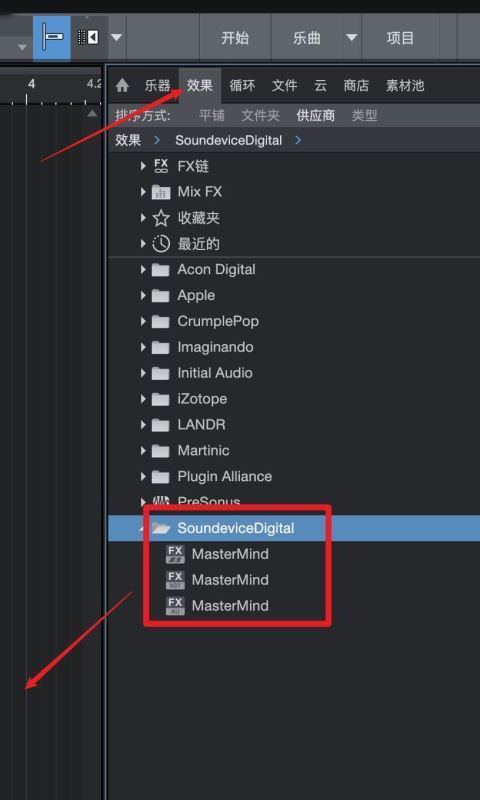Image resolution: width=480 pixels, height=800 pixels.
Task: Click the open SoundeviceDigital folder icon
Action: click(161, 528)
